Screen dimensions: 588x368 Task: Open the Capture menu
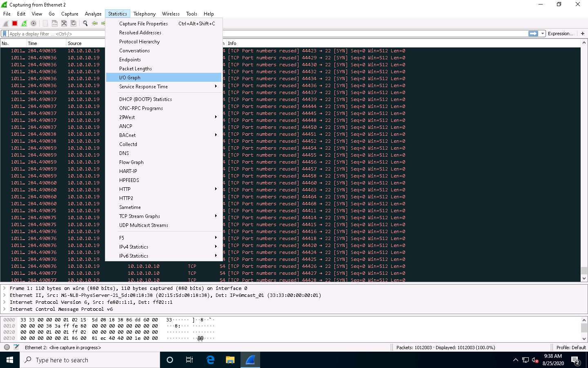pos(70,13)
